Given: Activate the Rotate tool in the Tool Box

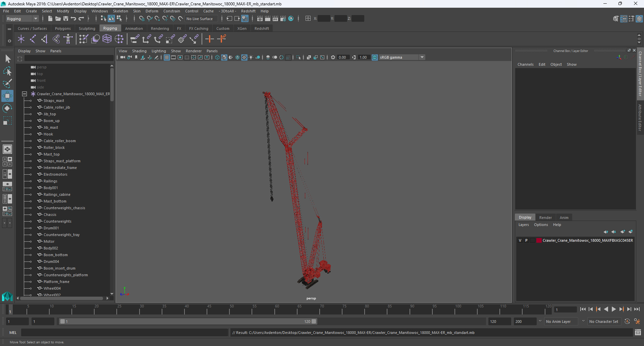Looking at the screenshot, I should coord(7,108).
